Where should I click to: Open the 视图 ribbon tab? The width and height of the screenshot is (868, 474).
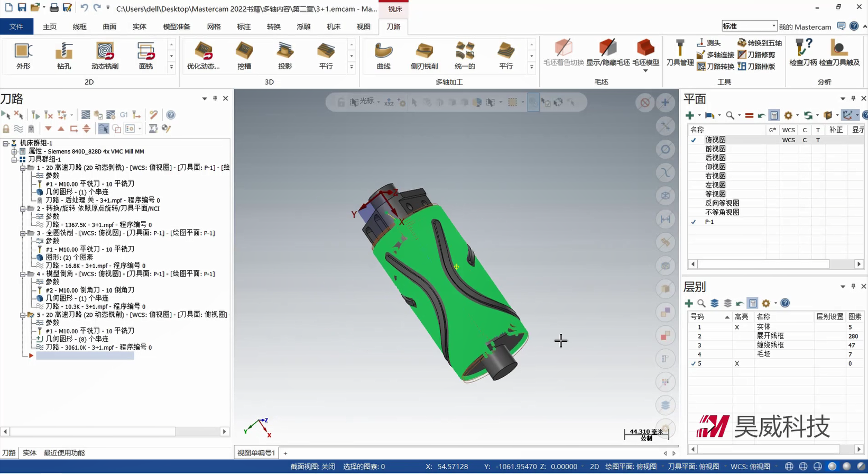[364, 26]
